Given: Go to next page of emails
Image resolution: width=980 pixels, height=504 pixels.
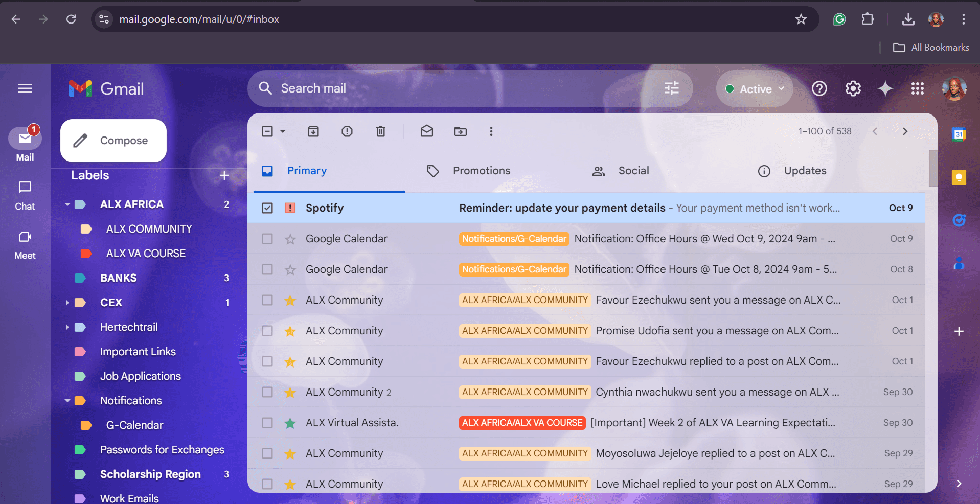Looking at the screenshot, I should pyautogui.click(x=905, y=131).
